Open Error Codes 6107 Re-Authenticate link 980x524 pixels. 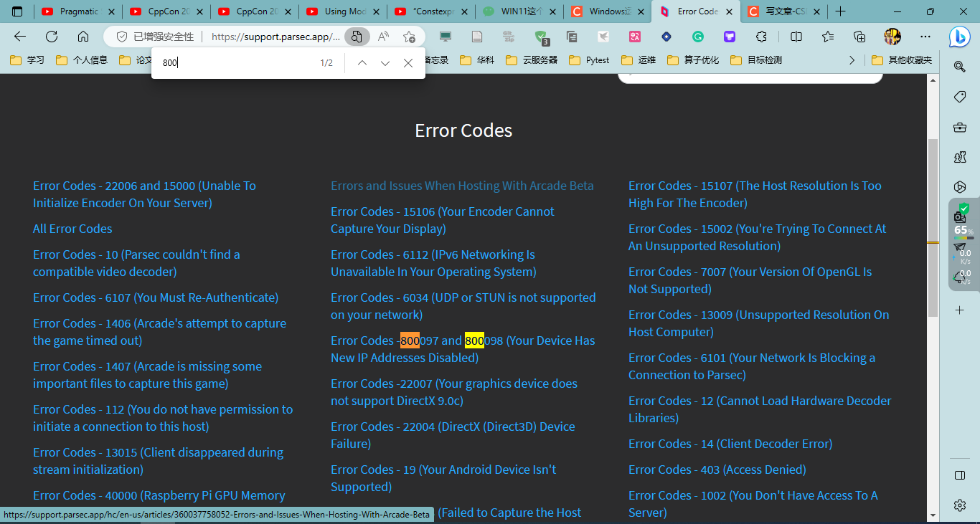[156, 297]
